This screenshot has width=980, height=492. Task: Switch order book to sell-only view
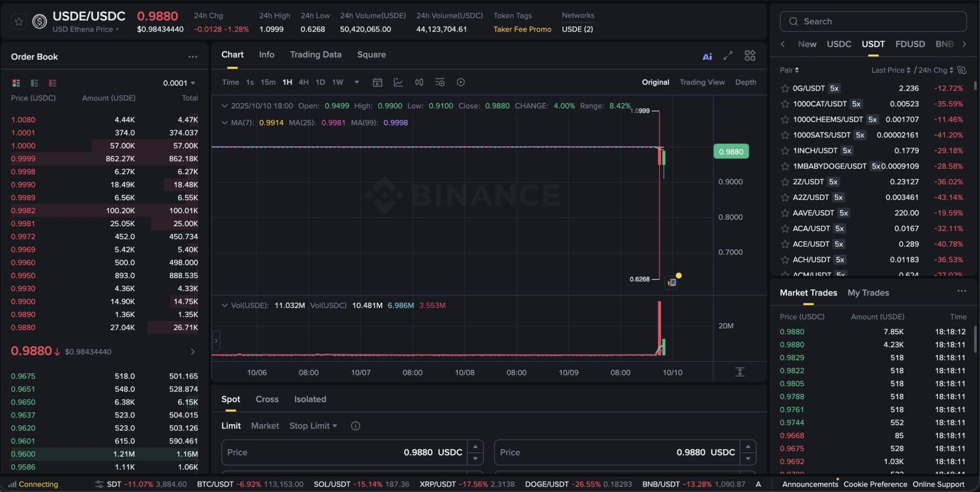click(53, 83)
